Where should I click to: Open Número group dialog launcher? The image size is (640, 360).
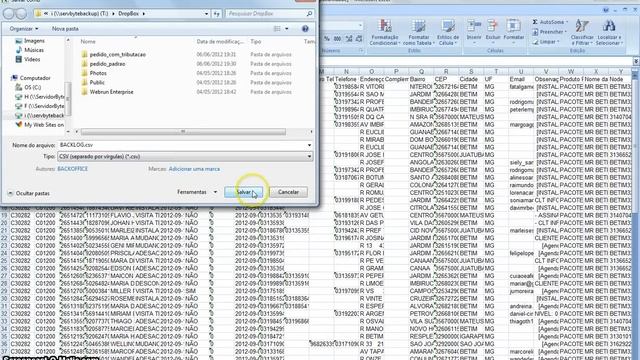point(361,51)
